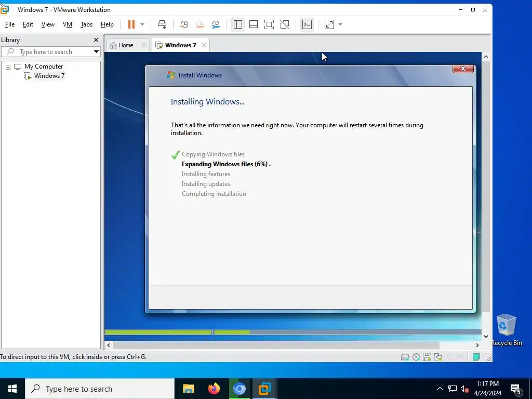Click the 'Installing Windows...' heading
The image size is (532, 399).
coord(207,102)
